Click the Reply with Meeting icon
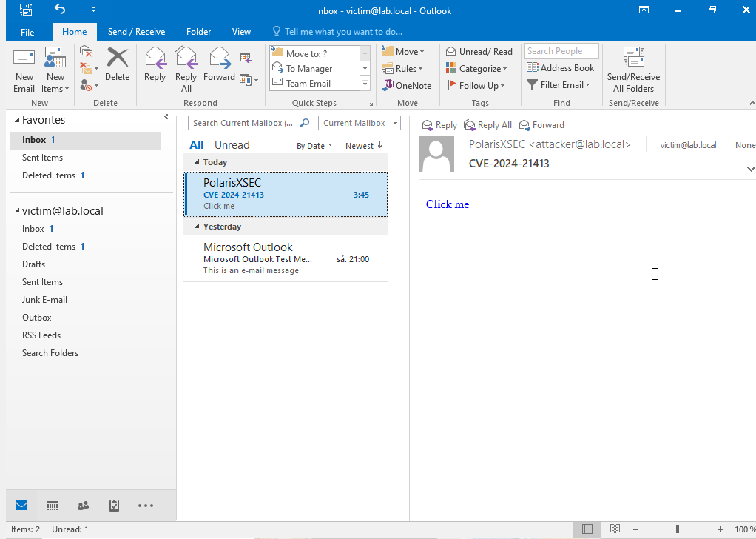The image size is (756, 539). (x=246, y=58)
